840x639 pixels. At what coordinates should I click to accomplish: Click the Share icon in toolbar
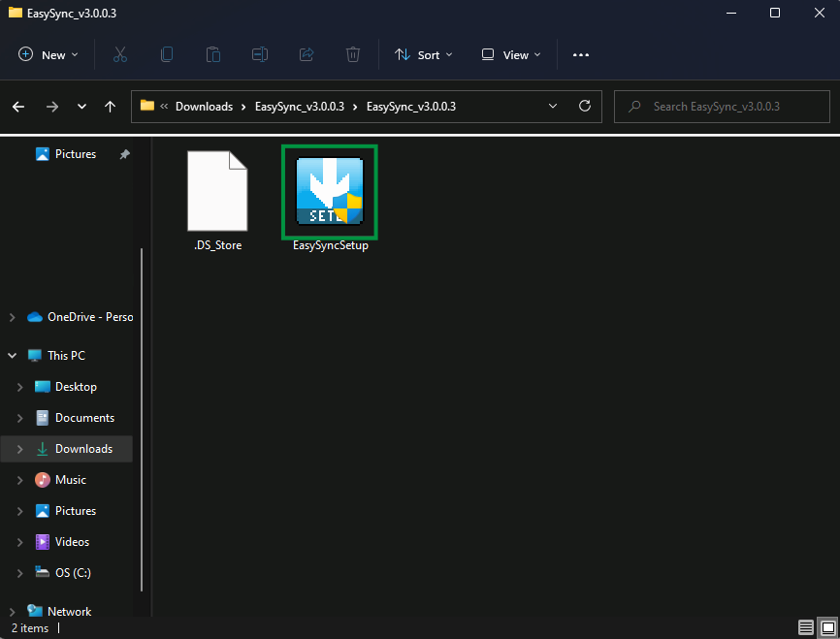coord(307,54)
